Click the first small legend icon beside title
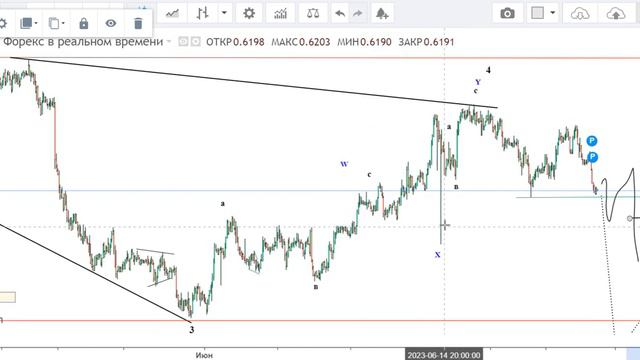The width and height of the screenshot is (640, 360). pos(183,41)
